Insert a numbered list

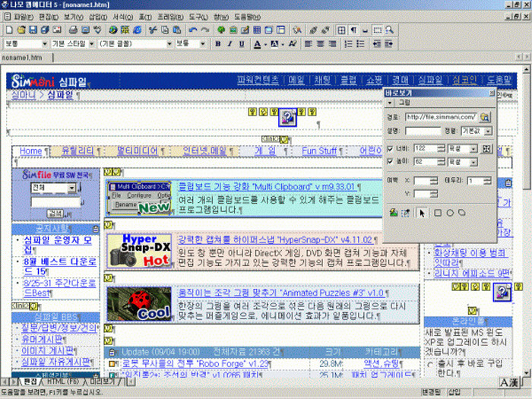pos(348,44)
